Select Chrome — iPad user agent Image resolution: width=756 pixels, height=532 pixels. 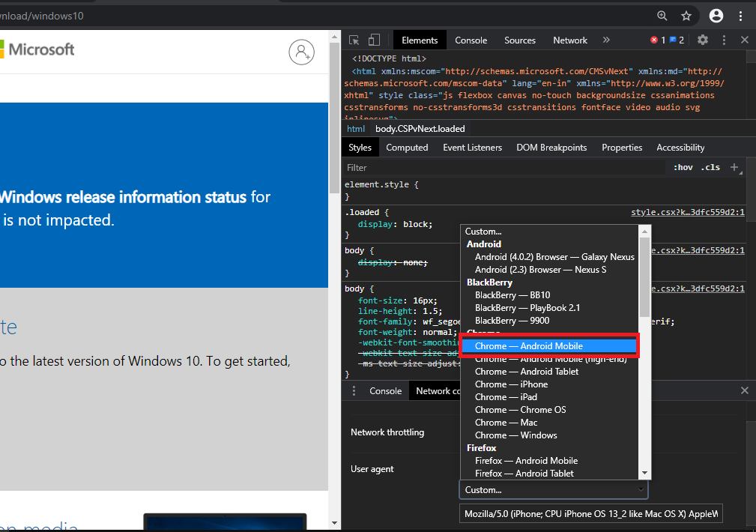[506, 396]
